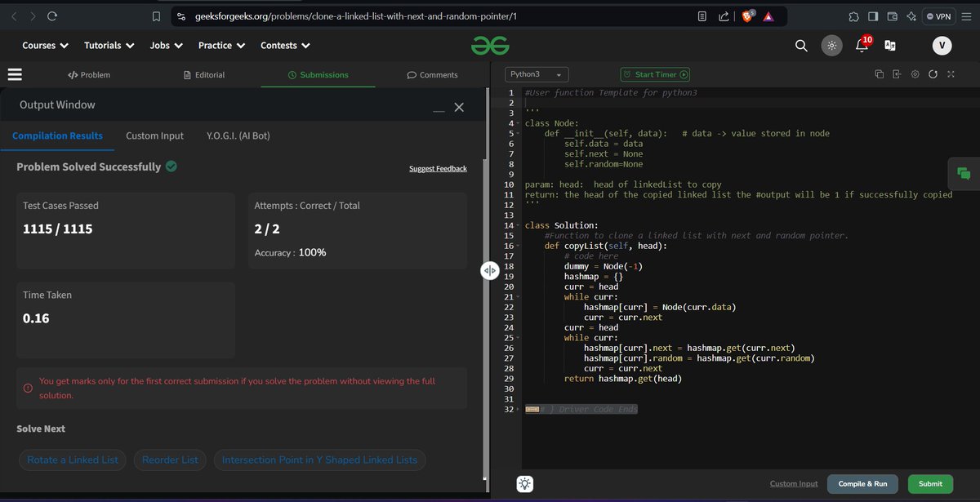This screenshot has width=980, height=502.
Task: Open notifications bell with 10 badge
Action: (x=862, y=45)
